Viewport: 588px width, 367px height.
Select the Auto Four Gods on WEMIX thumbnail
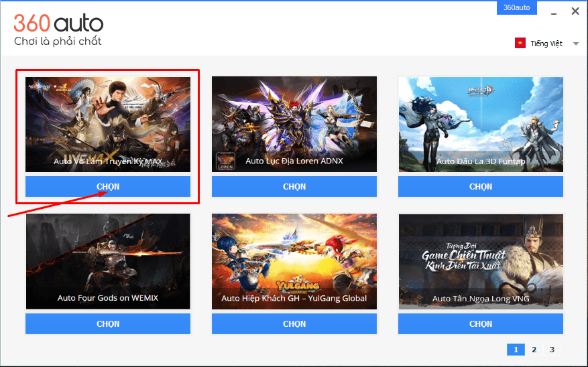pos(108,261)
